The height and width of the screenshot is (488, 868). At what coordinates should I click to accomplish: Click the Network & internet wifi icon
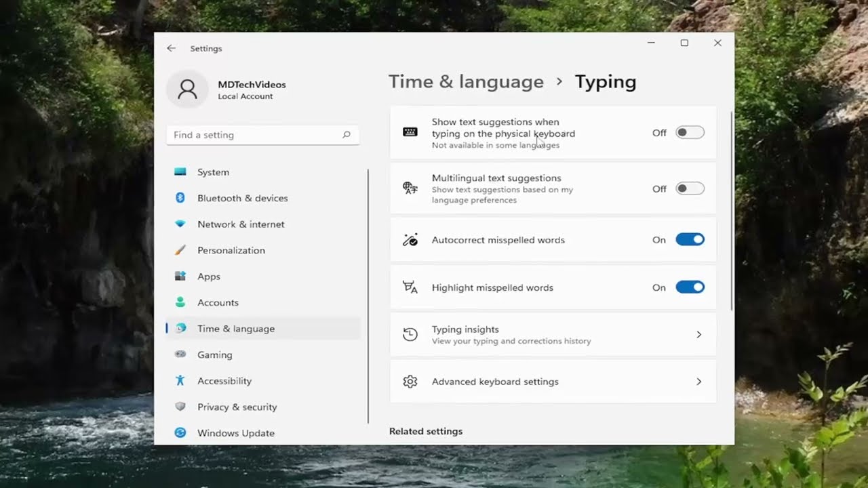180,224
